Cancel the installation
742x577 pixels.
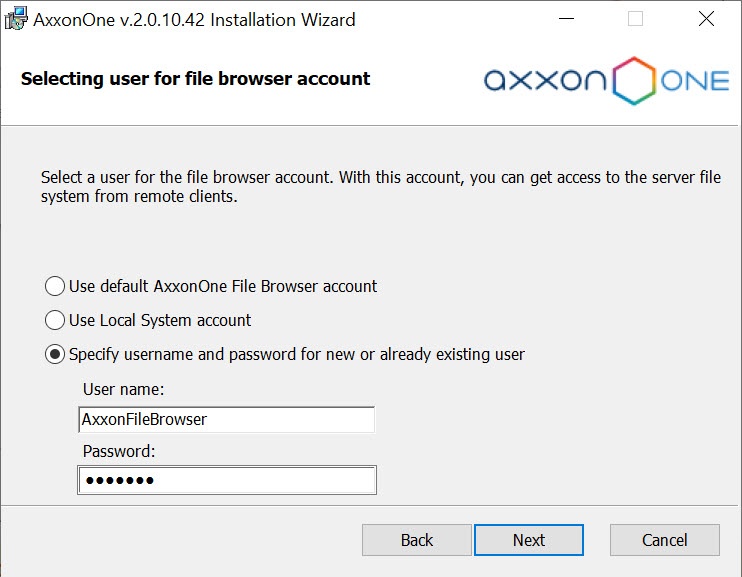tap(664, 540)
